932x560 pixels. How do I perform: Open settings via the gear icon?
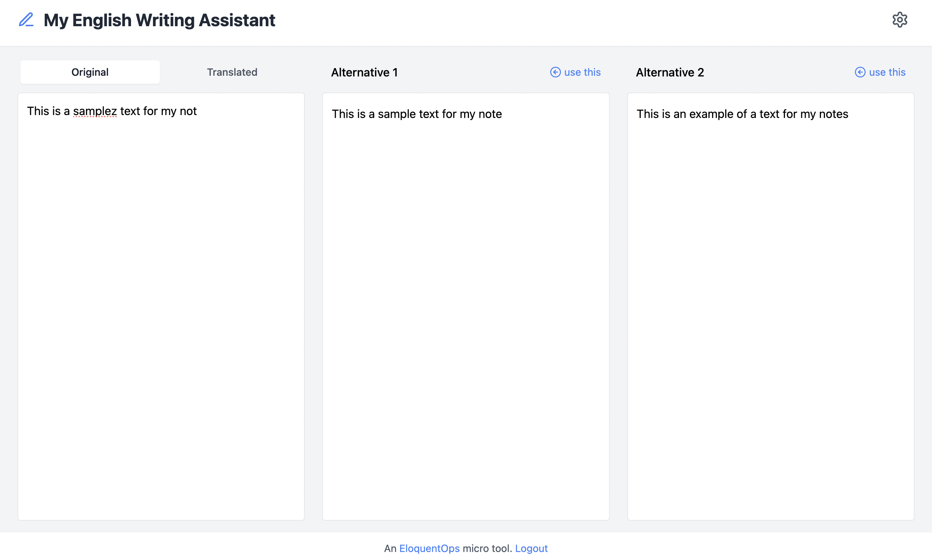900,20
